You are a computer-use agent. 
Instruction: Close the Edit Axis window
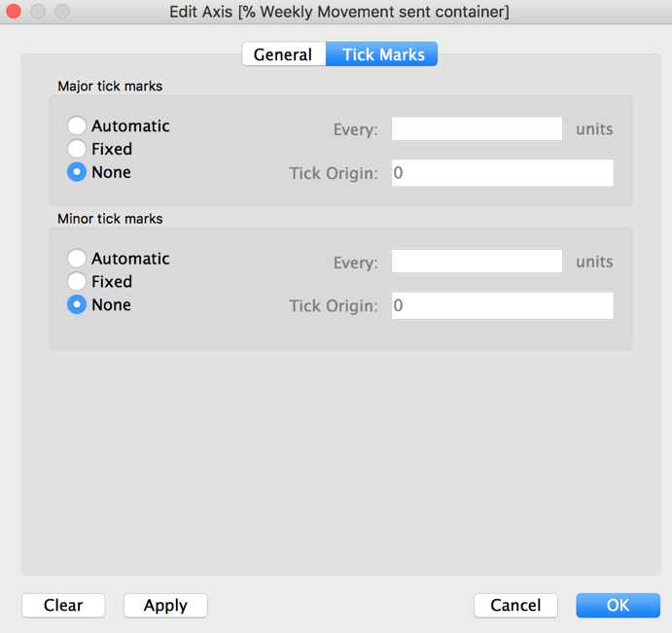click(x=14, y=11)
